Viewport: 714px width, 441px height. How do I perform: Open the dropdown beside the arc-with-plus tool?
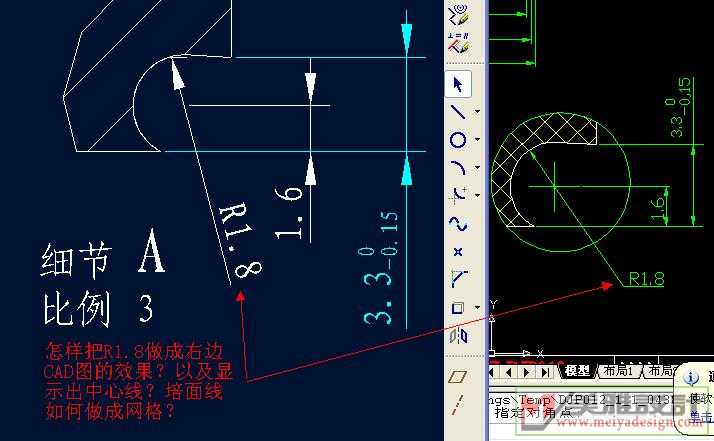click(477, 195)
